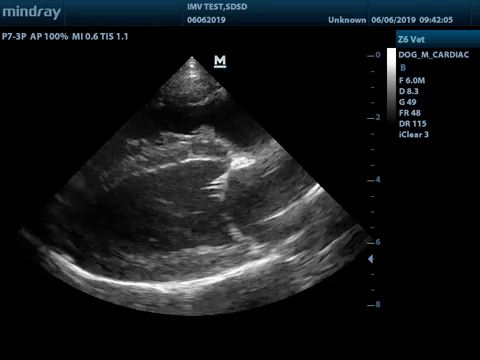Screen dimensions: 480x360
Task: Select the patient ID 06062019
Action: (x=206, y=20)
